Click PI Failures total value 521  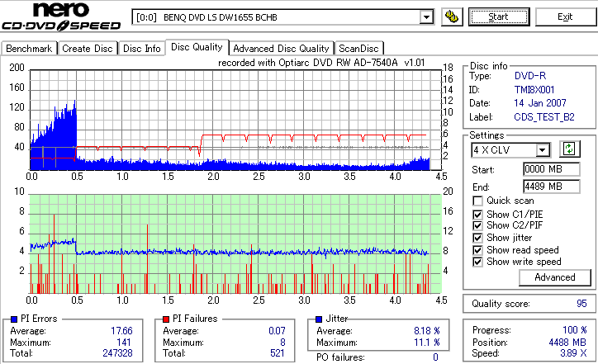click(278, 353)
